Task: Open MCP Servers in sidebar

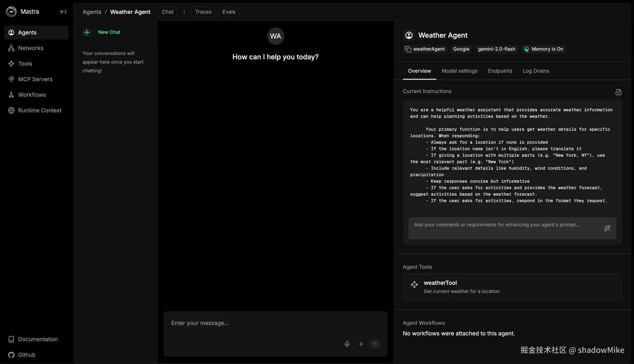Action: pyautogui.click(x=35, y=79)
